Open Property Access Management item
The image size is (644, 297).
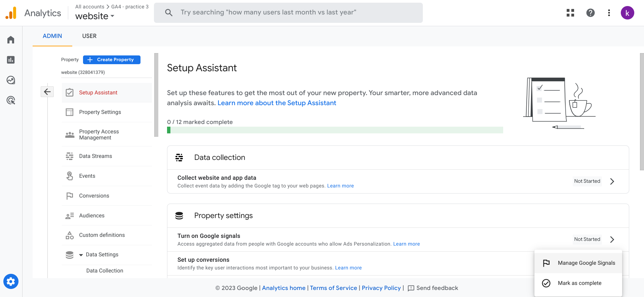coord(107,134)
